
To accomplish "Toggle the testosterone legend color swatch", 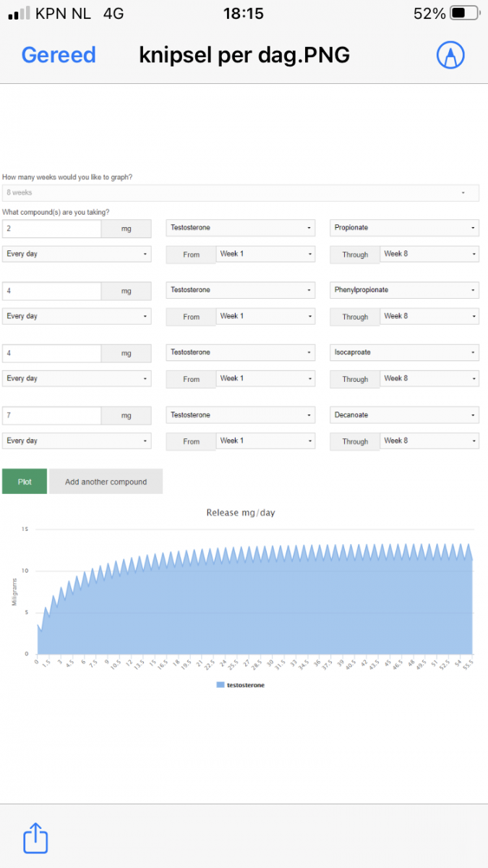I will (x=221, y=685).
